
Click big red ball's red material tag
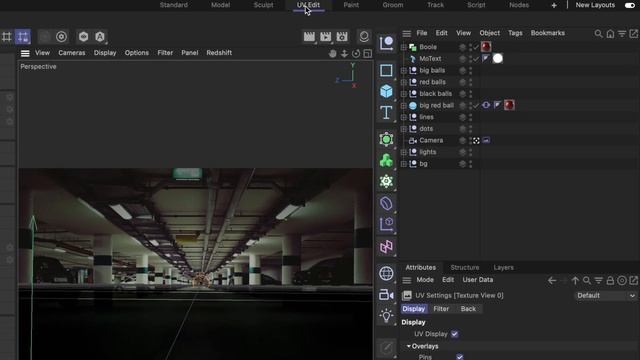(x=509, y=105)
